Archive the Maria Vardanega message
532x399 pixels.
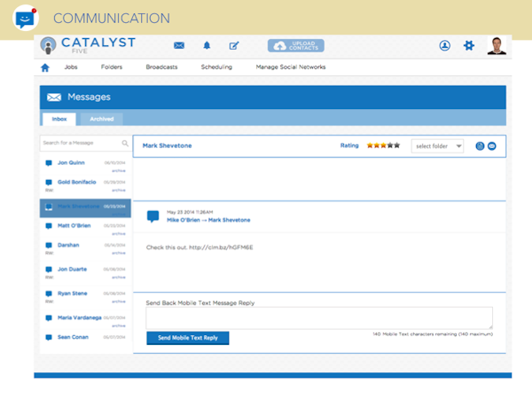coord(119,325)
